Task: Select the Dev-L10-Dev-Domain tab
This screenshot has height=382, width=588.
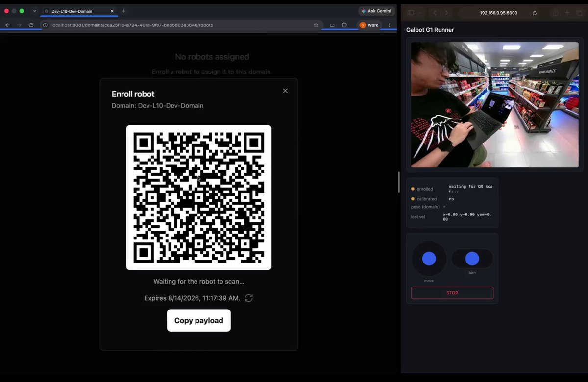Action: click(x=78, y=11)
